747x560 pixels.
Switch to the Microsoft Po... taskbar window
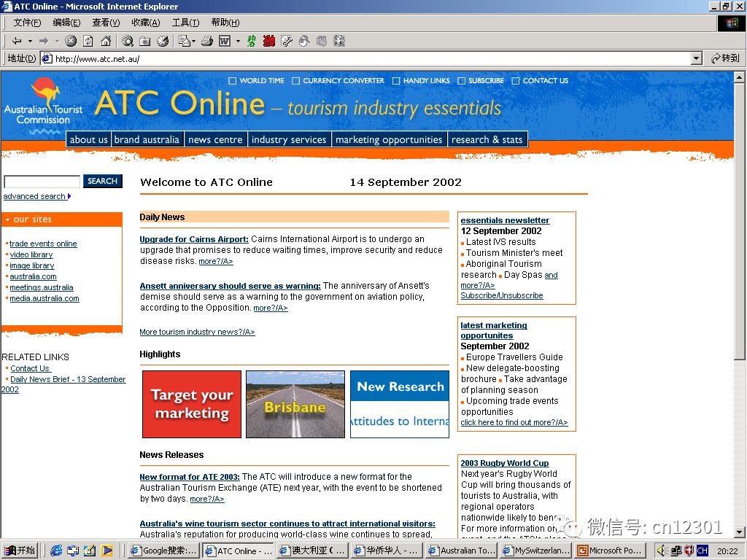(x=611, y=551)
